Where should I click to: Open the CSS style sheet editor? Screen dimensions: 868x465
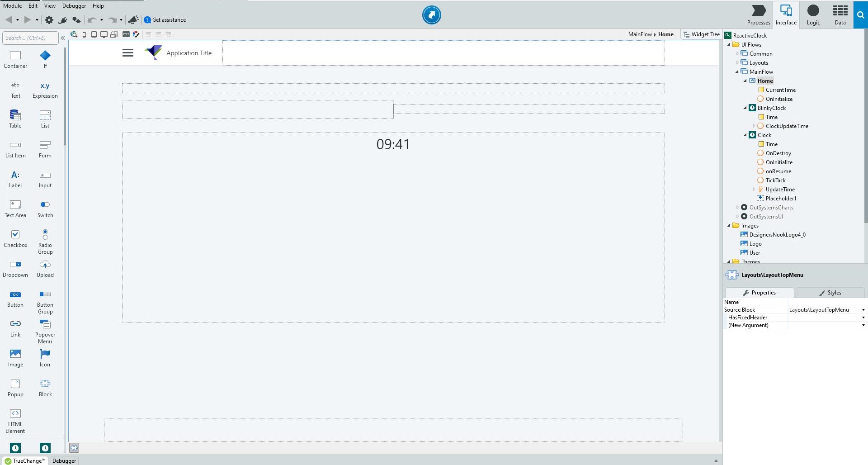coord(126,34)
